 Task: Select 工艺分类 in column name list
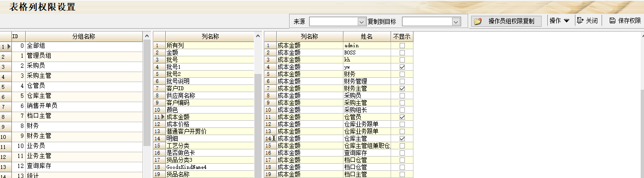(210, 146)
